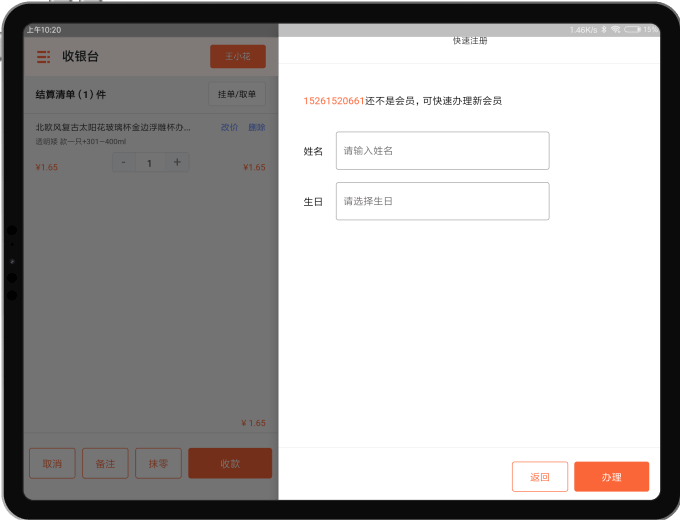Tap the Bluetooth icon in status bar

pos(605,30)
